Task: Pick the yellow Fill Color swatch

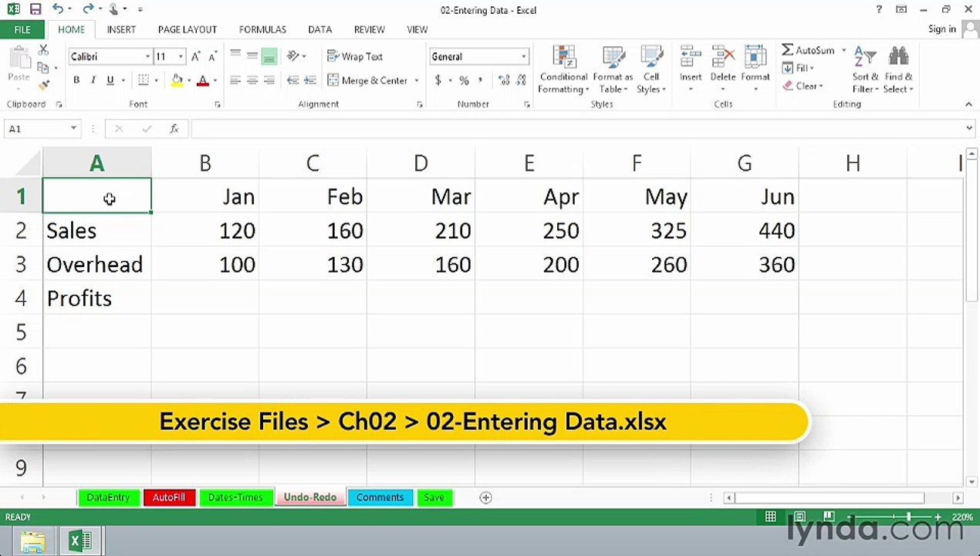Action: 177,80
